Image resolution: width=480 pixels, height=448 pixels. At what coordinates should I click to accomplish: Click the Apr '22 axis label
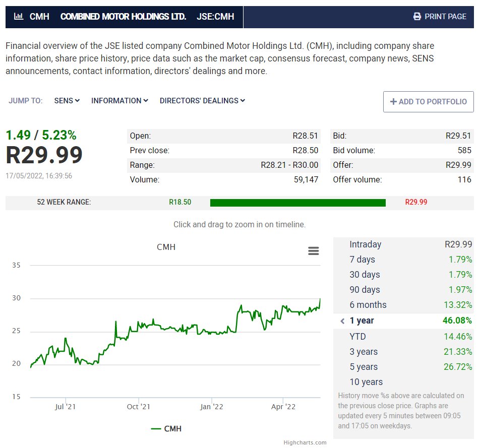pos(283,407)
